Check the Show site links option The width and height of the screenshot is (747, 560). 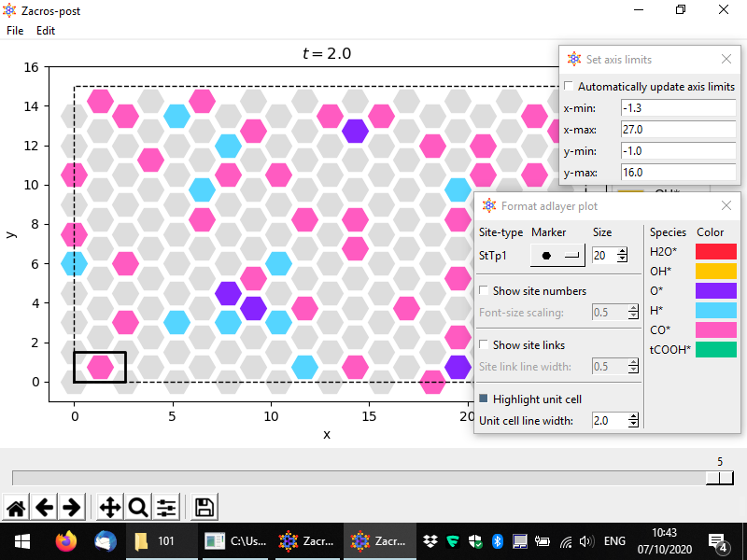click(484, 345)
